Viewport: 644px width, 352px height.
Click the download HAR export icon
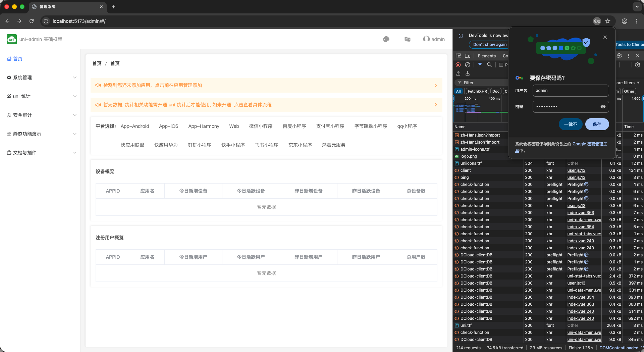click(468, 73)
